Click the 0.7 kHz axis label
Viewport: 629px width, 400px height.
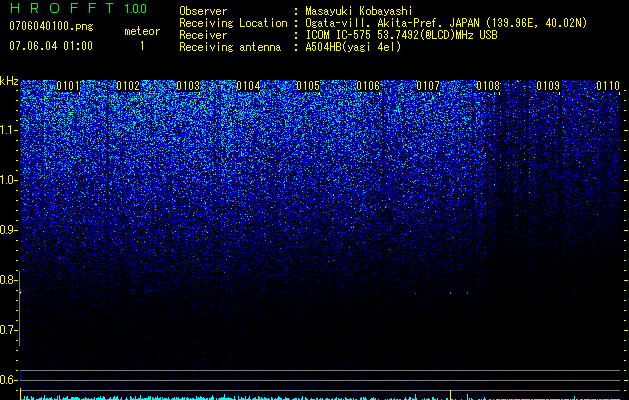8,330
